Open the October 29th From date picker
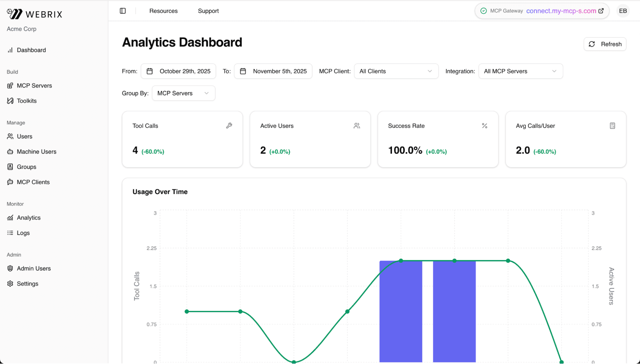This screenshot has height=364, width=640. point(178,71)
